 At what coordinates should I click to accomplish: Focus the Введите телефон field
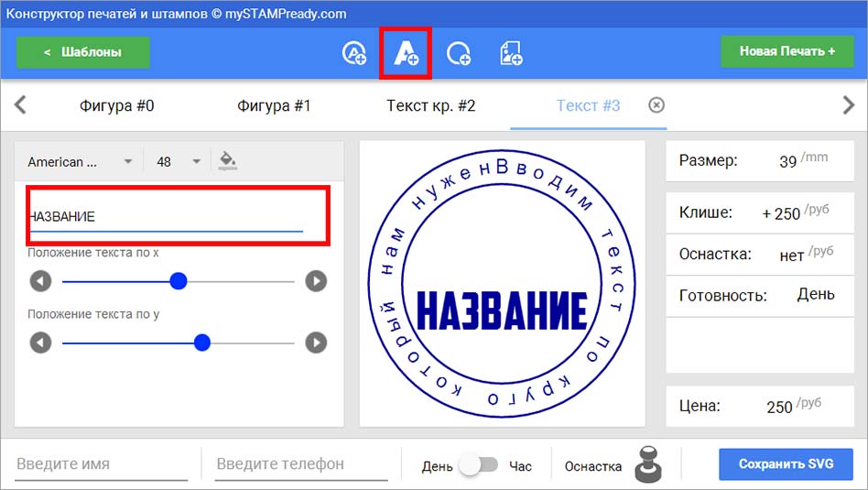coord(302,464)
